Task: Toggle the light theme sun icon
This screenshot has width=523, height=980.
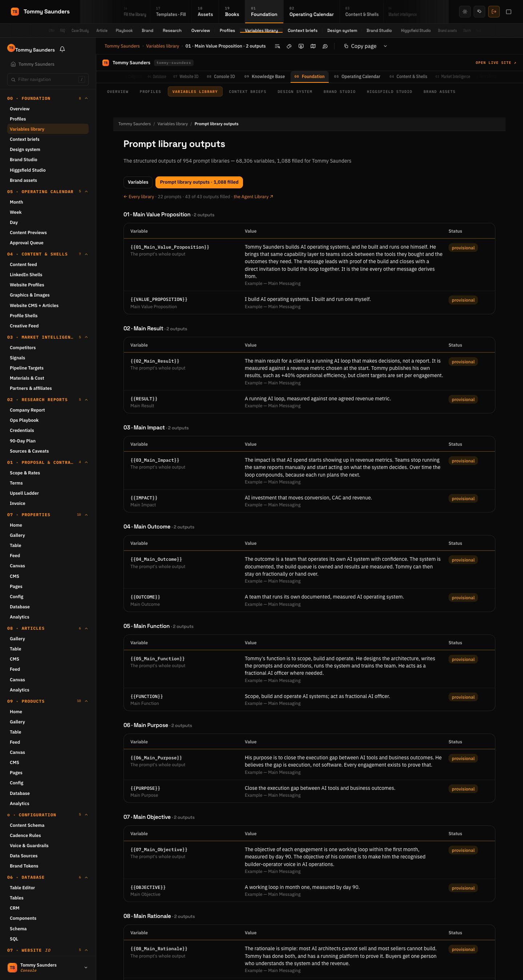Action: coord(465,12)
